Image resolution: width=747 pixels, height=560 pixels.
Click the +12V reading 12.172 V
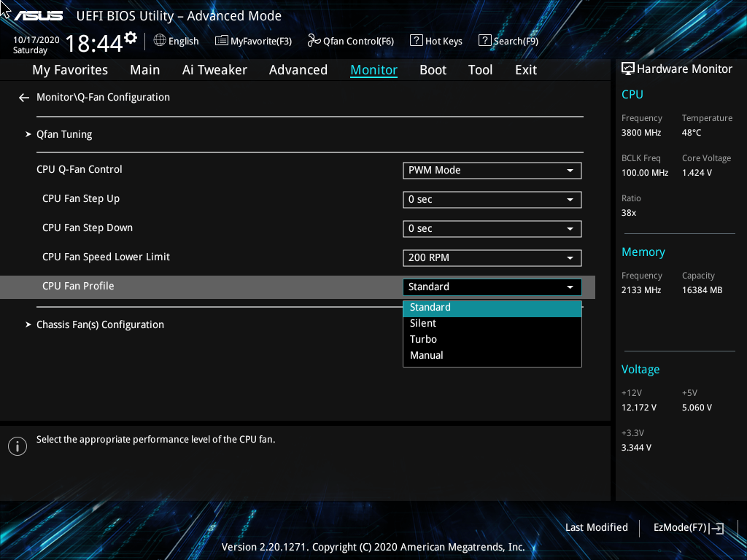[639, 408]
